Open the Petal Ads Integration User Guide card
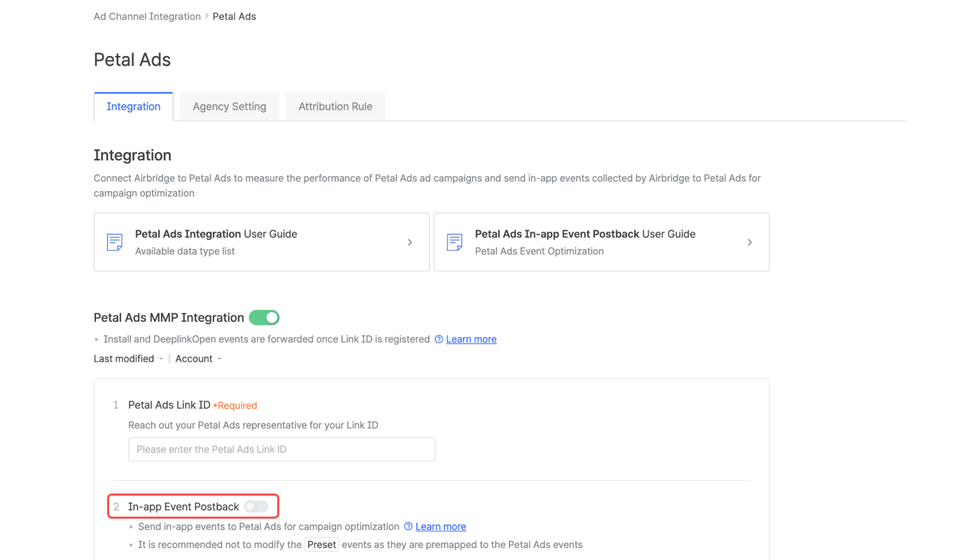 coord(262,242)
